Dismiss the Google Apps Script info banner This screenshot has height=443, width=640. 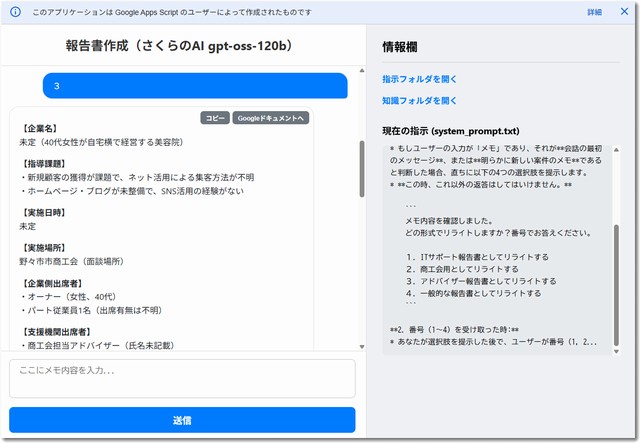point(624,13)
